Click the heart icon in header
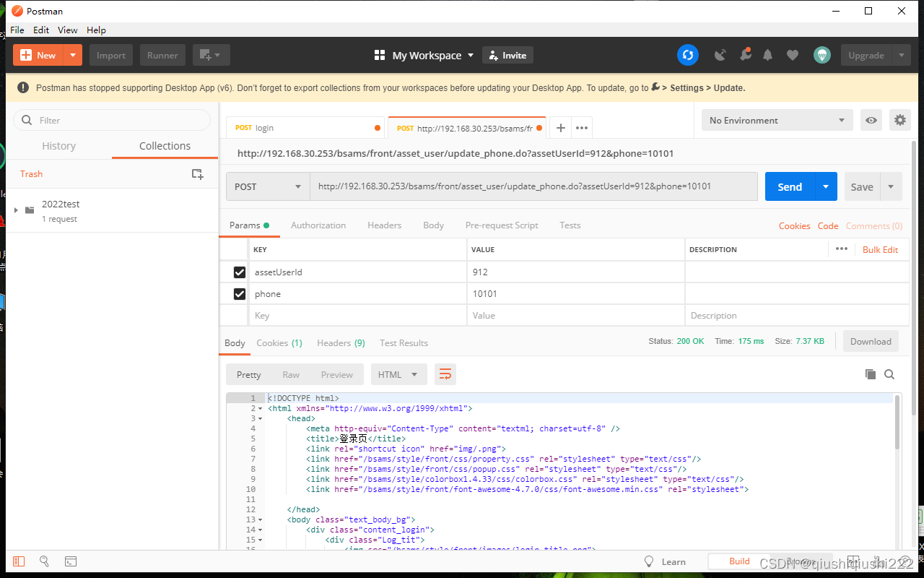The image size is (924, 578). (x=793, y=55)
